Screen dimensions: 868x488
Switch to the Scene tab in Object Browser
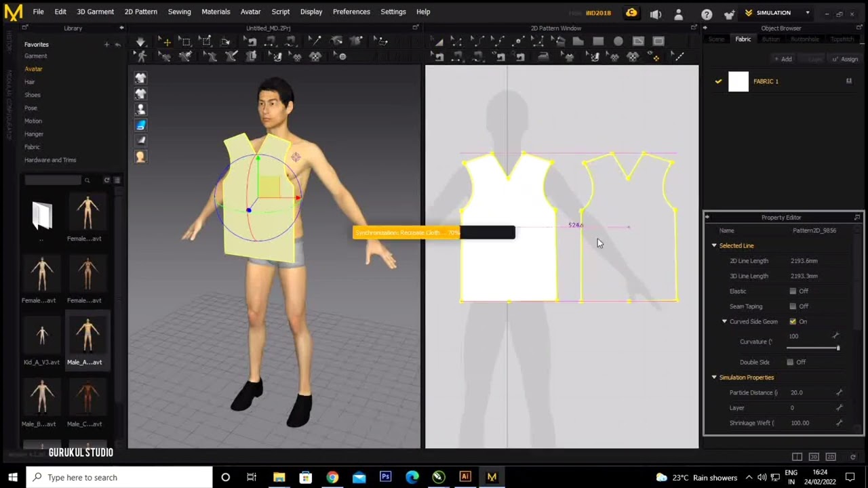[716, 39]
